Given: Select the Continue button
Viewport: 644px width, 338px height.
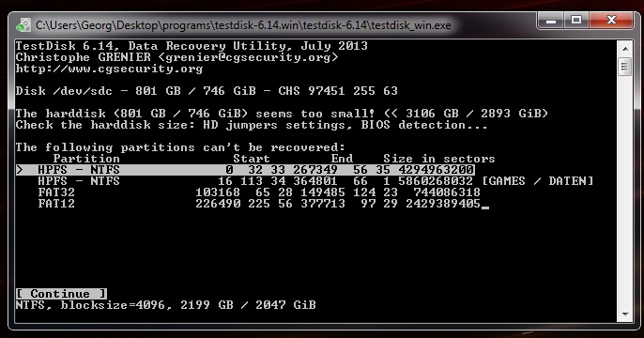Looking at the screenshot, I should click(61, 294).
